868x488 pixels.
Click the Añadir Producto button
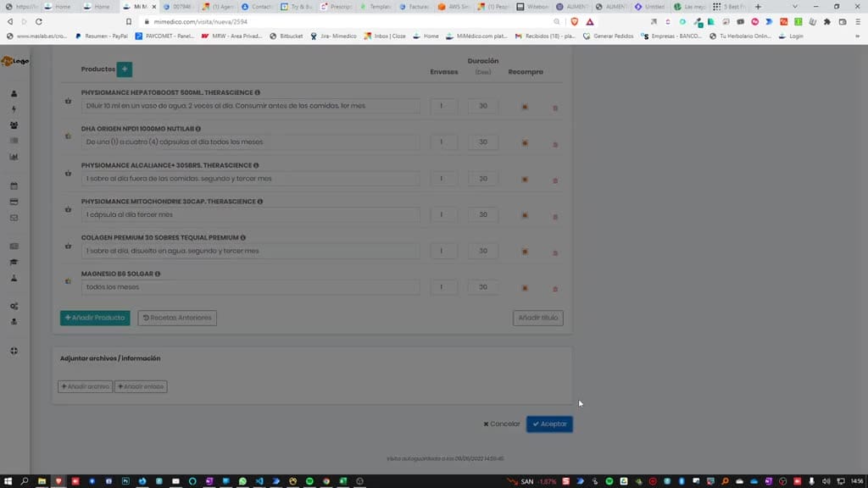95,318
